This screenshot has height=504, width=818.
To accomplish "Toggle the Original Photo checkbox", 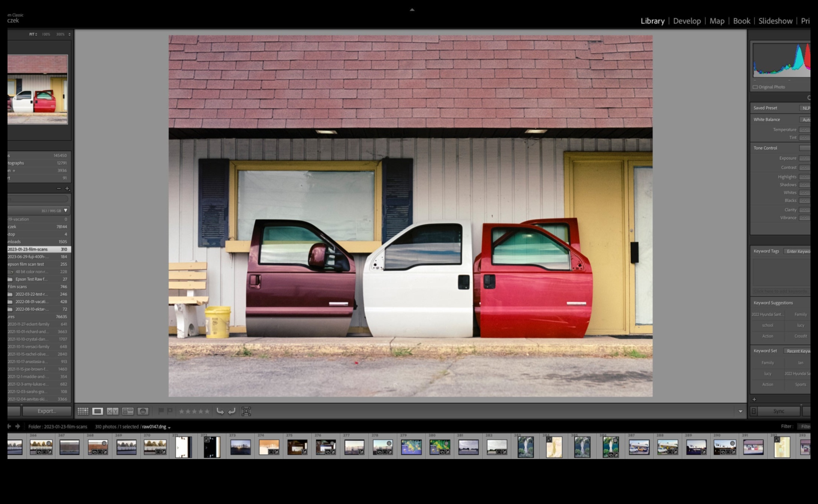I will tap(755, 87).
